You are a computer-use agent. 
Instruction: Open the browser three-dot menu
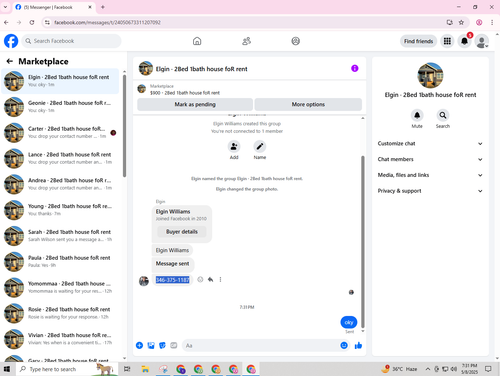492,22
